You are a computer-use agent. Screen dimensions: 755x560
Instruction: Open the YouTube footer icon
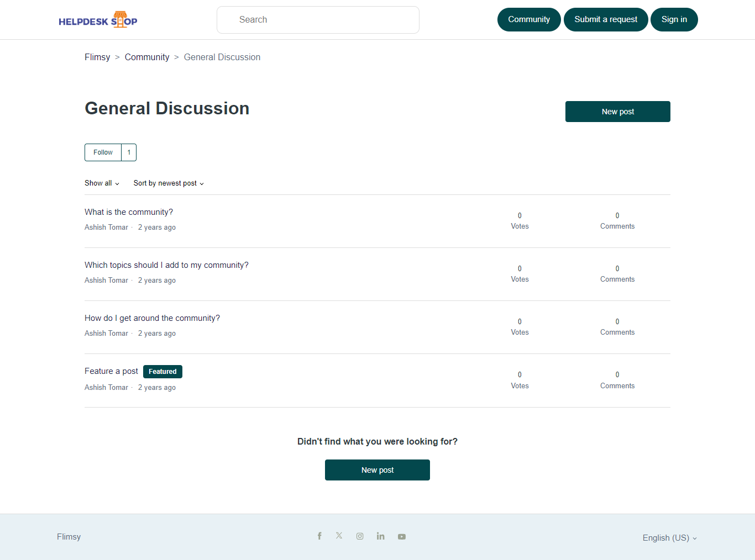(402, 537)
